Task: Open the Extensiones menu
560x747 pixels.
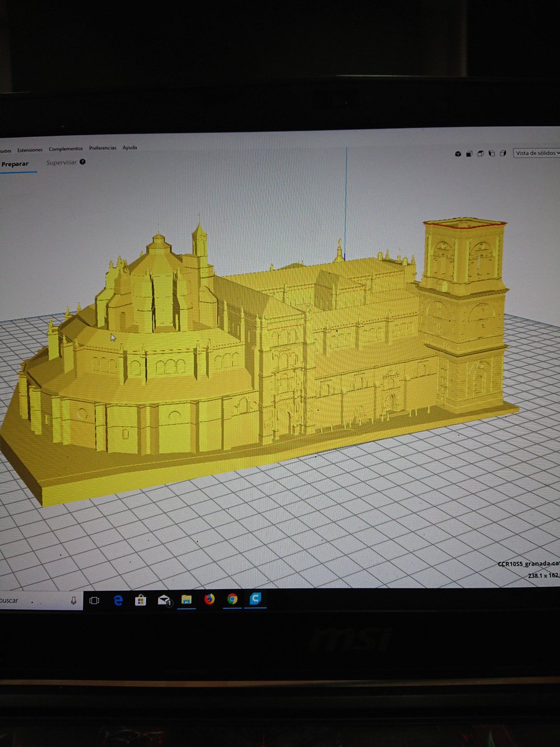Action: 30,149
